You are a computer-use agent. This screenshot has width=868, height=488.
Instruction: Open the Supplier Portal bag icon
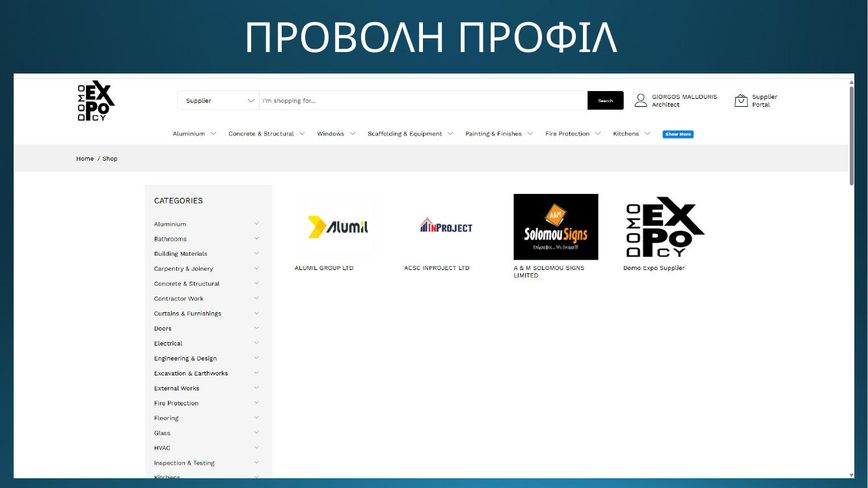(x=741, y=100)
